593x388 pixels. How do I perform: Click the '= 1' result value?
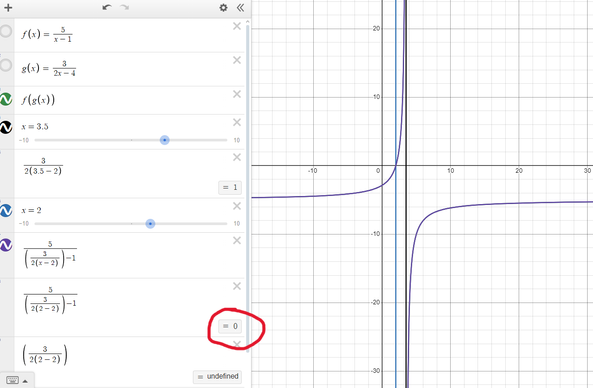pyautogui.click(x=230, y=187)
